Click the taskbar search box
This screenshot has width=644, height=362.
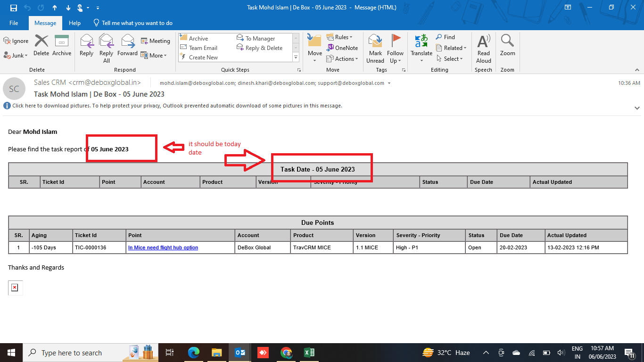(x=91, y=353)
